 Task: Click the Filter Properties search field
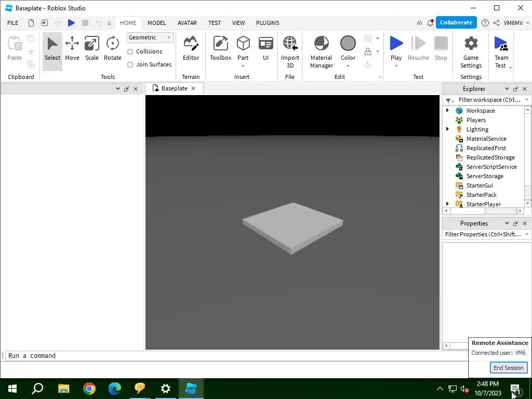pyautogui.click(x=483, y=234)
